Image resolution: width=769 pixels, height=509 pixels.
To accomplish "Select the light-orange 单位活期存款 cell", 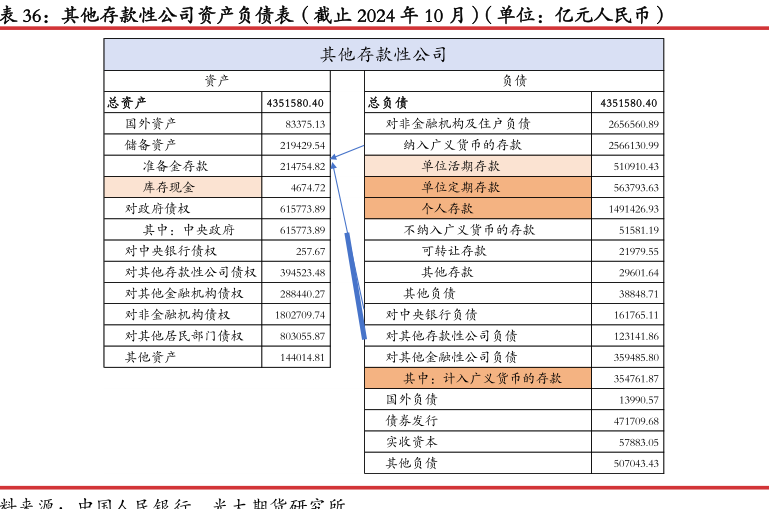I will point(461,166).
